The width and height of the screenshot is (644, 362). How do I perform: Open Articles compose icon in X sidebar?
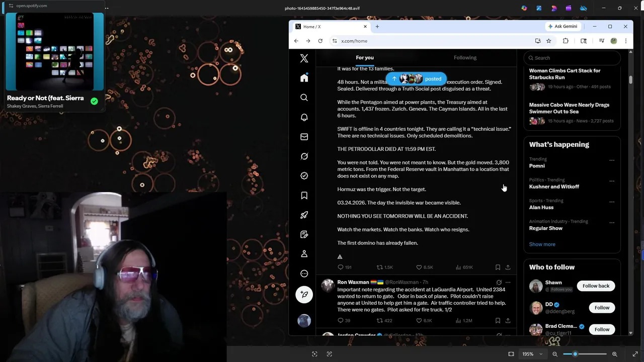(x=304, y=235)
